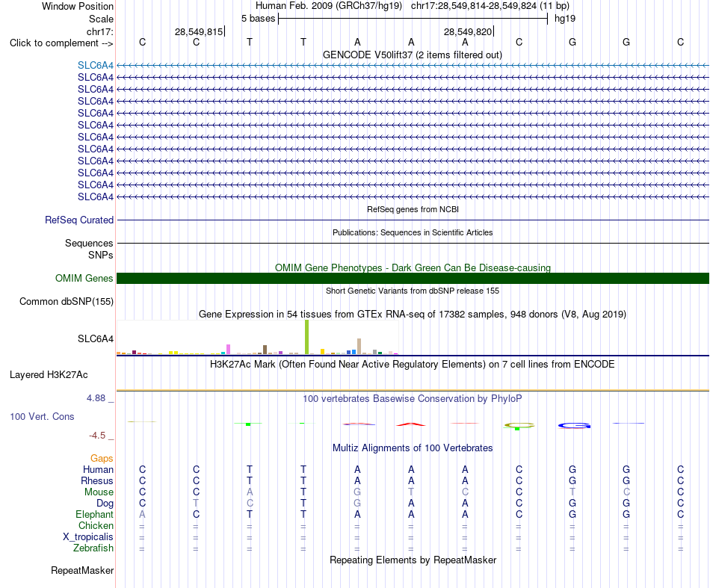The height and width of the screenshot is (588, 710).
Task: Click the Elephant species label
Action: tap(94, 515)
